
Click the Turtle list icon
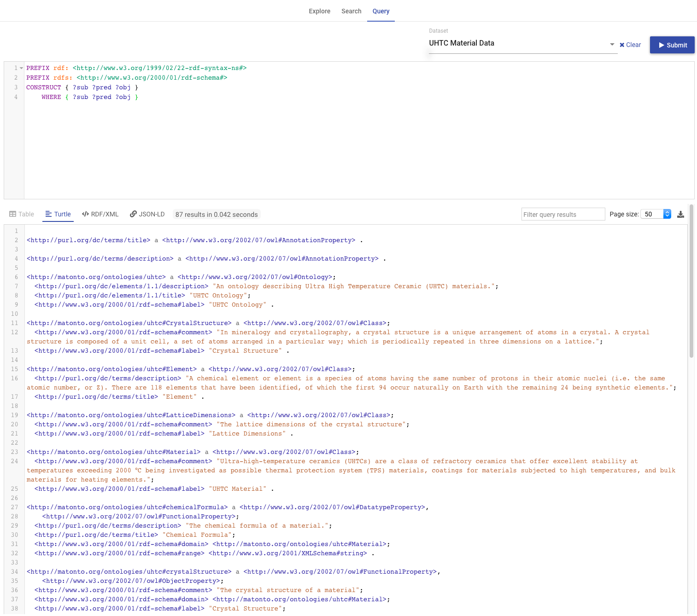click(47, 214)
